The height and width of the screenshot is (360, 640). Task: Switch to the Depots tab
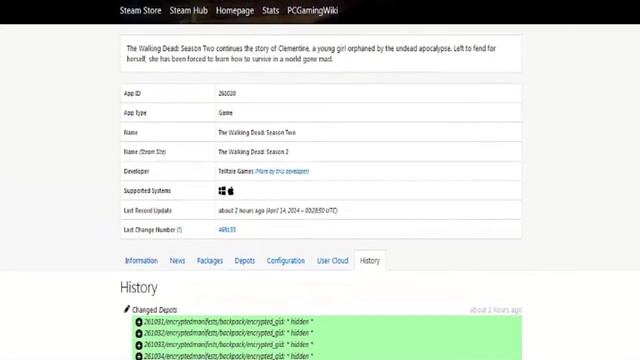click(x=244, y=261)
